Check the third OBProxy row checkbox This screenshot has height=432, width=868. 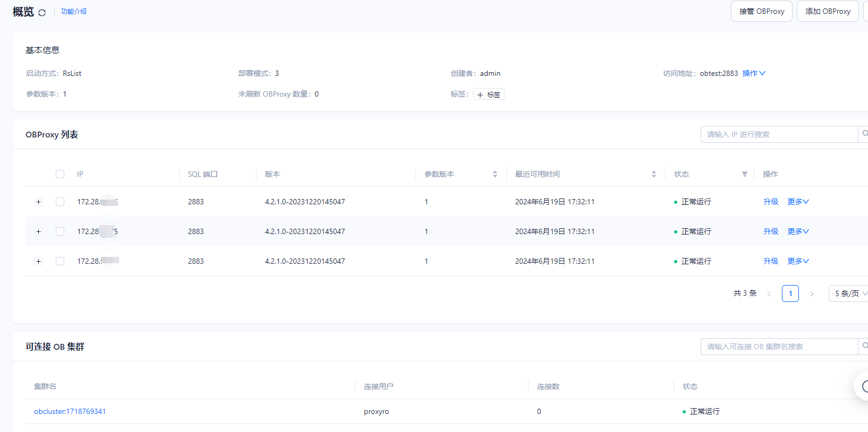pyautogui.click(x=60, y=261)
